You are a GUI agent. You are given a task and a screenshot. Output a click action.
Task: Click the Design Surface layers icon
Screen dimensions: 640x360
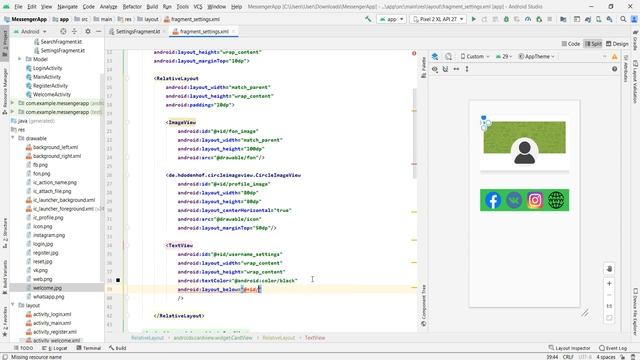coord(435,56)
